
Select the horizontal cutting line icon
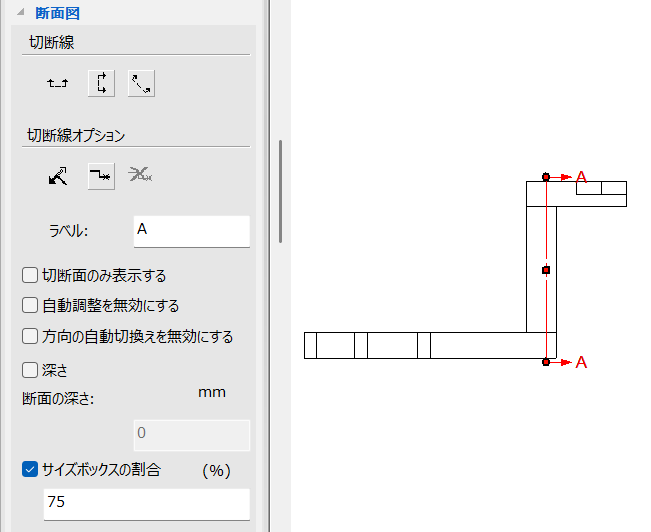(58, 83)
